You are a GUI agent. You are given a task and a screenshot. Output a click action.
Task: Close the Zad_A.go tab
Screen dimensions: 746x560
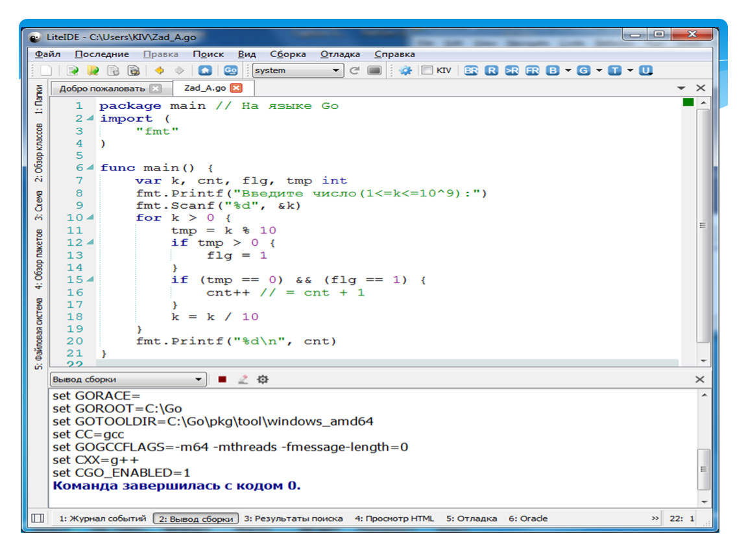pos(236,88)
